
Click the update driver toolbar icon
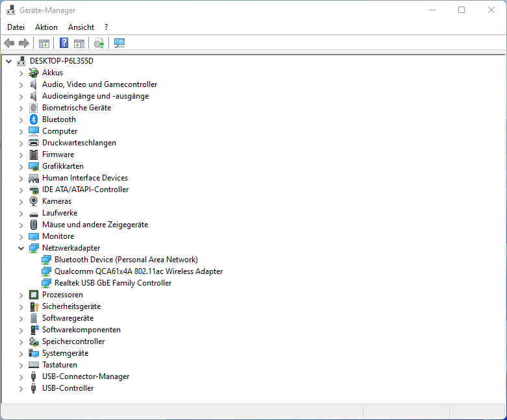[x=99, y=43]
